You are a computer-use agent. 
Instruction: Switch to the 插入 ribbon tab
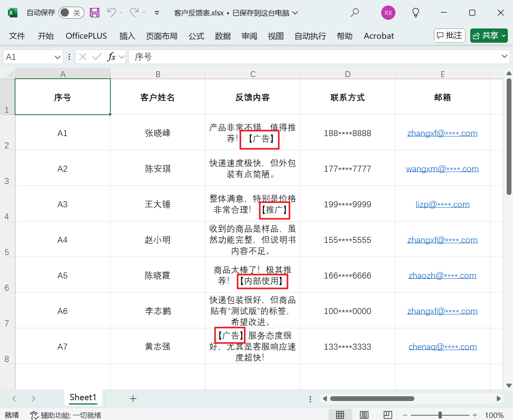127,36
